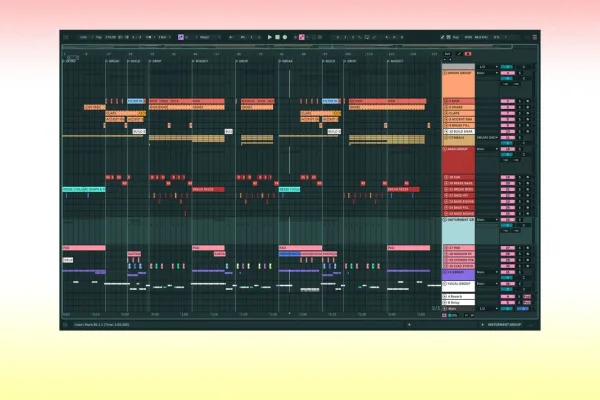
Task: Click the Link button
Action: pyautogui.click(x=83, y=37)
